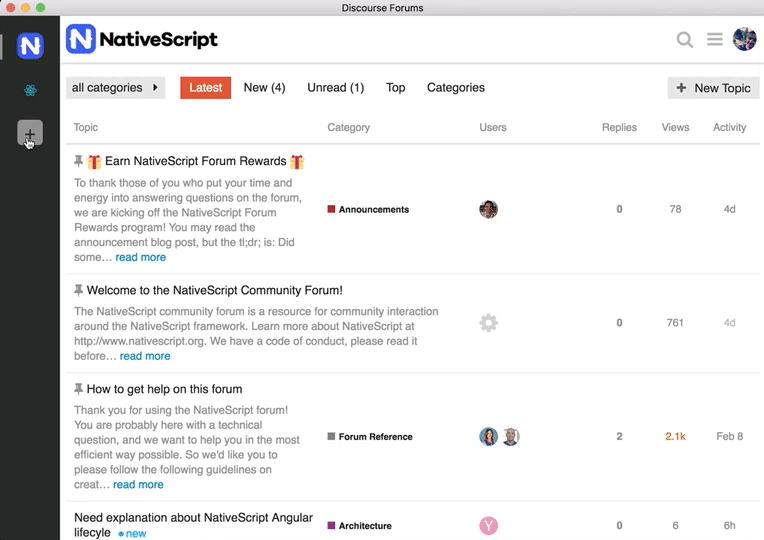764x540 pixels.
Task: Switch to the Unread (1) tab
Action: (x=336, y=88)
